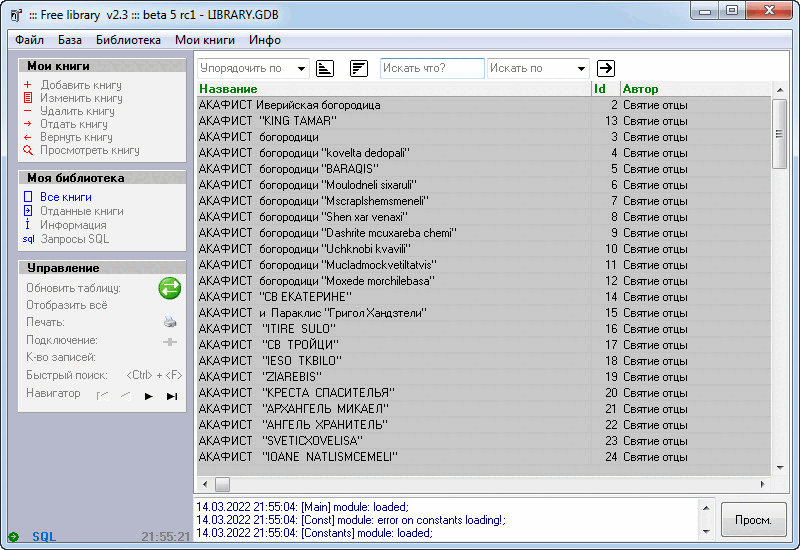Screen dimensions: 800x550
Task: Click the plus icon beside Подключение
Action: click(x=170, y=341)
